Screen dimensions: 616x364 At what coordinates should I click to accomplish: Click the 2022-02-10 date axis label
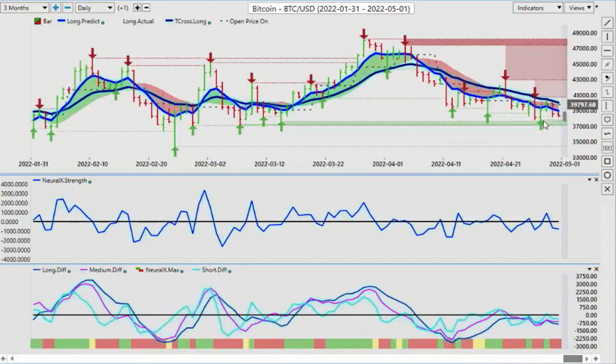click(92, 164)
